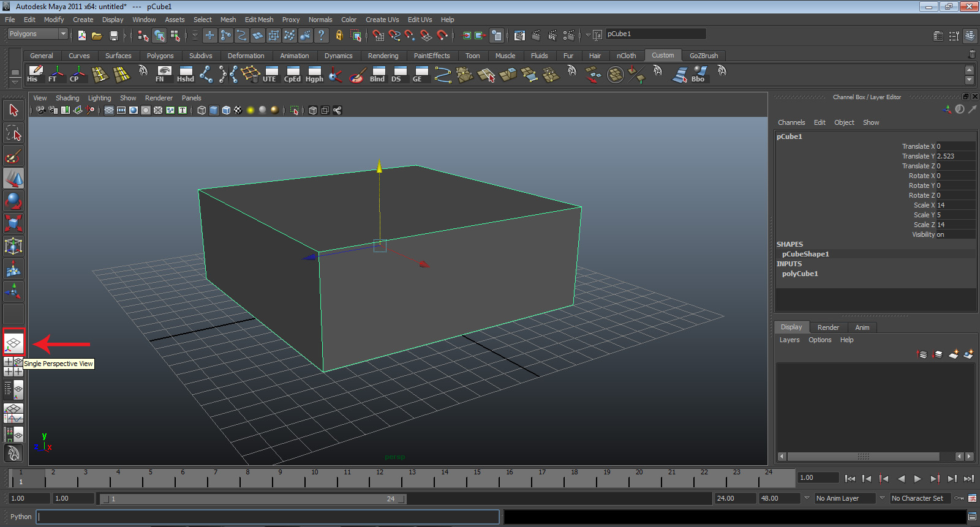Switch to the Four View layout icon
This screenshot has width=980, height=527.
13,367
